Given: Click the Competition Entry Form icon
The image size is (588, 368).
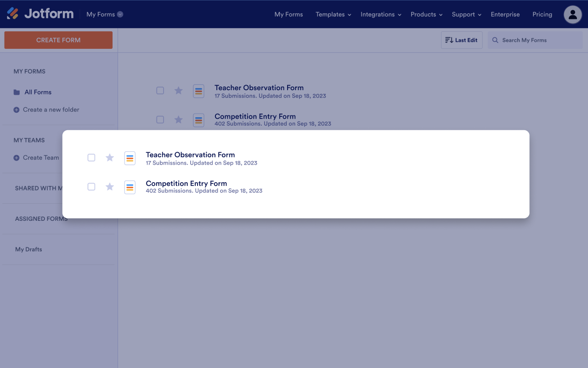Looking at the screenshot, I should (130, 187).
